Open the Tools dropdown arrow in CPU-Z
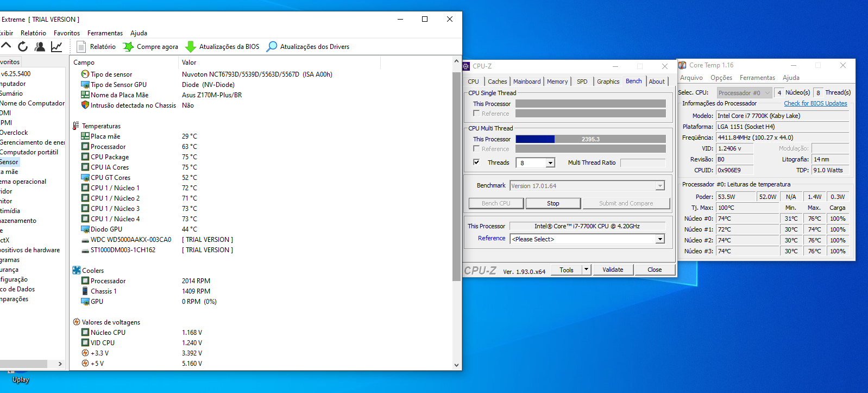 tap(586, 270)
